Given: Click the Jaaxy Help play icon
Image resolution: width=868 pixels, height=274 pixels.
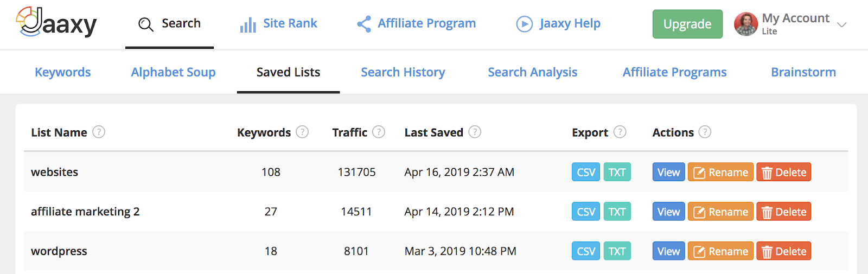Looking at the screenshot, I should pyautogui.click(x=524, y=24).
